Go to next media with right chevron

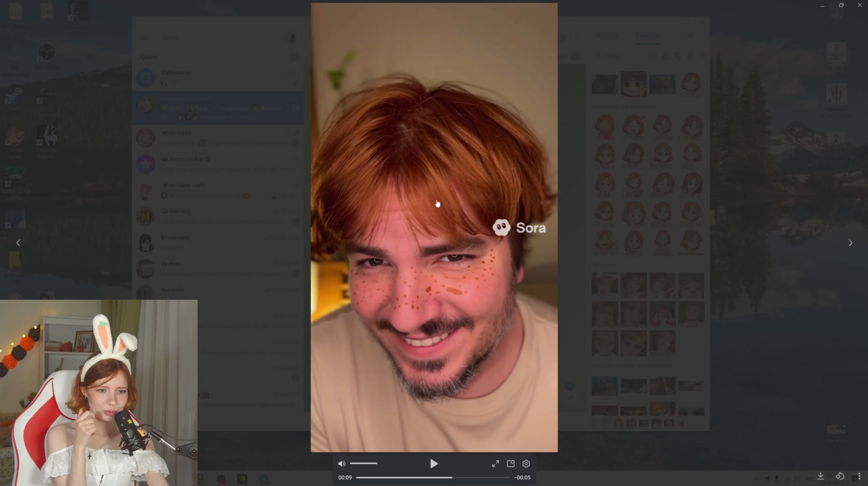coord(850,243)
